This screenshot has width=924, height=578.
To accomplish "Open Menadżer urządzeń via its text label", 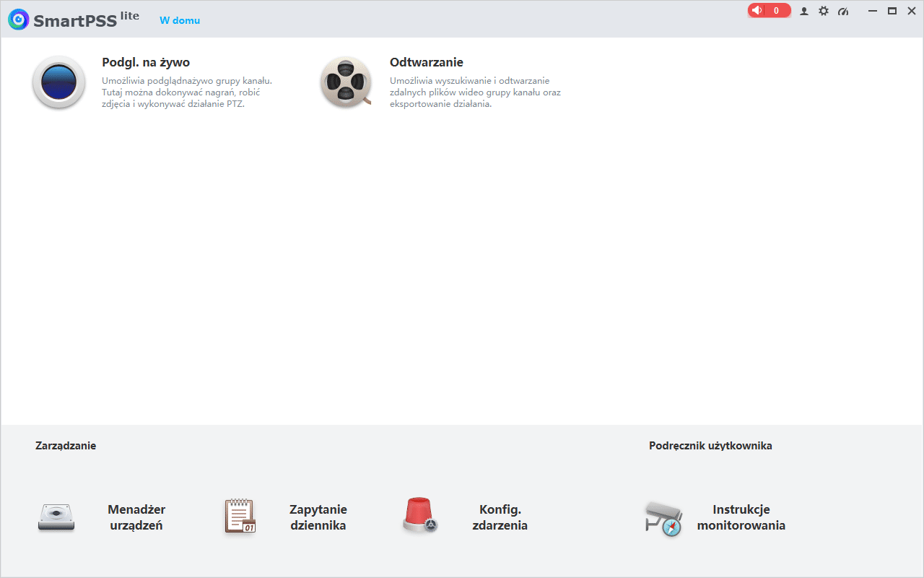I will [135, 517].
